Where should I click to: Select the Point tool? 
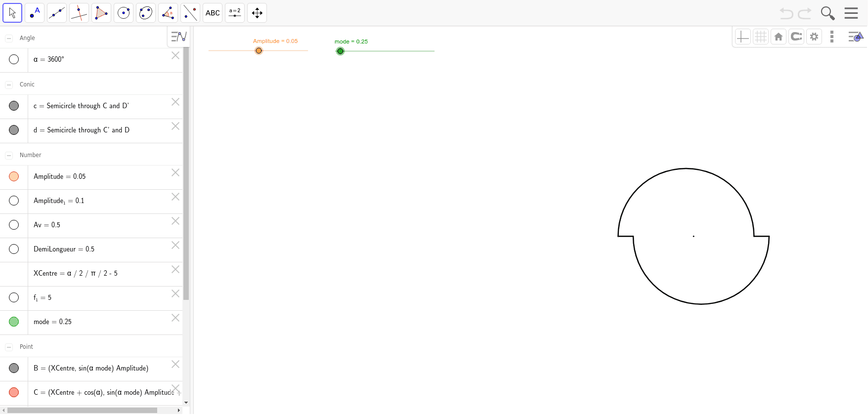[x=35, y=13]
